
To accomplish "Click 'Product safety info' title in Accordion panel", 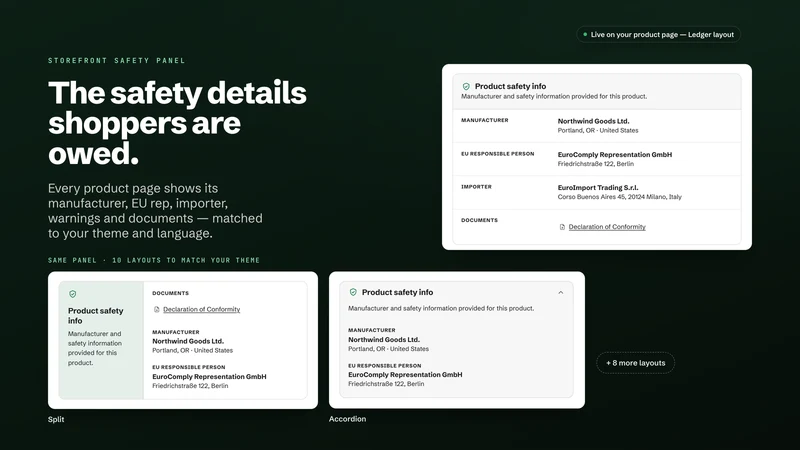I will pyautogui.click(x=397, y=292).
